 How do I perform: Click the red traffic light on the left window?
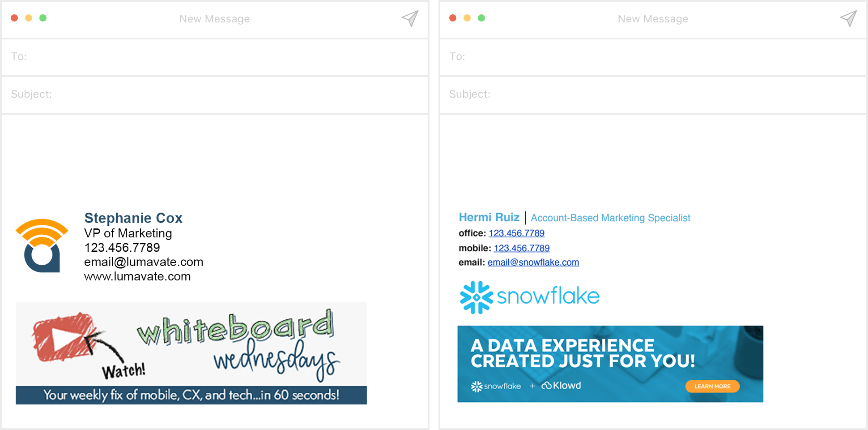tap(14, 18)
